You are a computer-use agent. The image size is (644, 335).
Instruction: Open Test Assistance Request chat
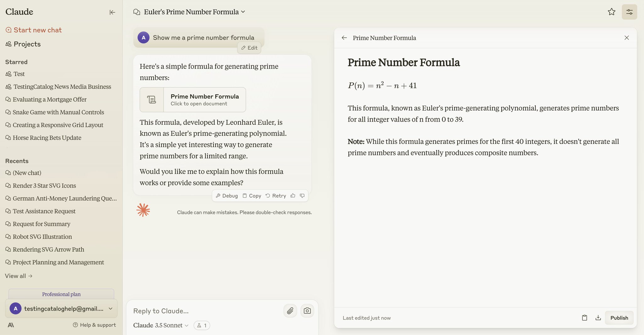click(x=41, y=211)
